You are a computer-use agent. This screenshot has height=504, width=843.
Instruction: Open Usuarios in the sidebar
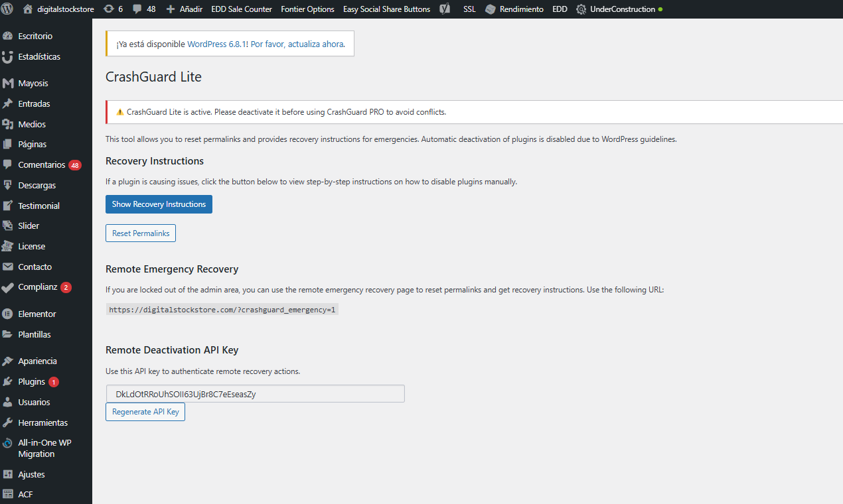point(46,402)
